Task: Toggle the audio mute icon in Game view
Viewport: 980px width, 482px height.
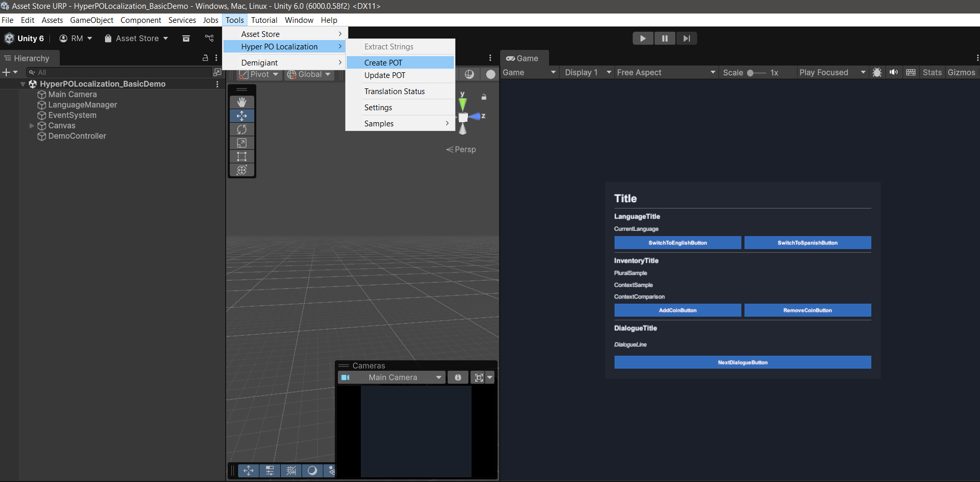Action: [x=894, y=72]
